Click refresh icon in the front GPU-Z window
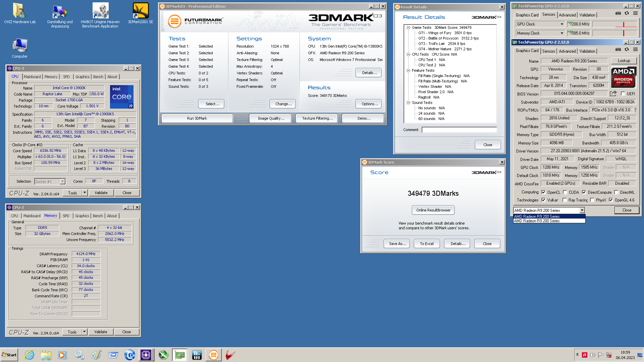This screenshot has height=362, width=644. pos(627,50)
